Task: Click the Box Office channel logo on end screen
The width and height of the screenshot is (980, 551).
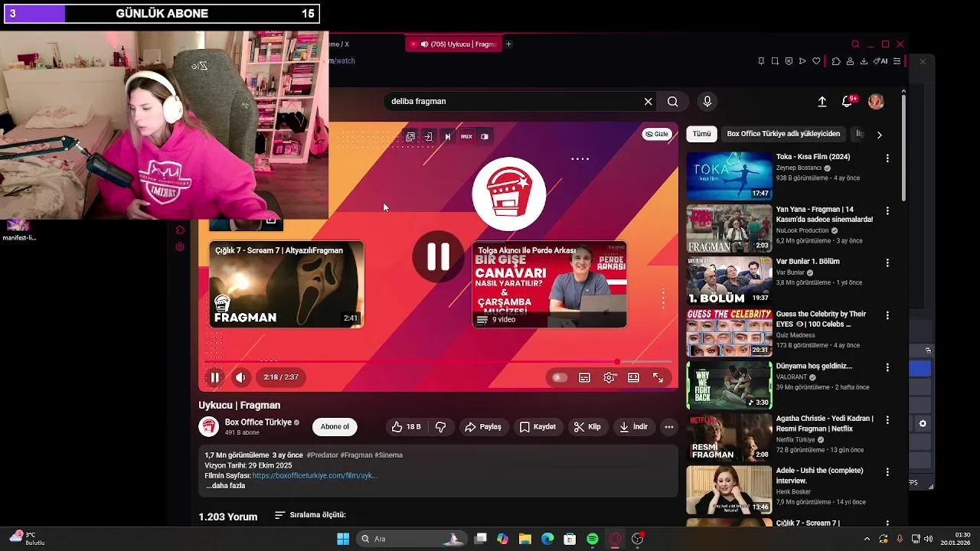Action: (509, 194)
